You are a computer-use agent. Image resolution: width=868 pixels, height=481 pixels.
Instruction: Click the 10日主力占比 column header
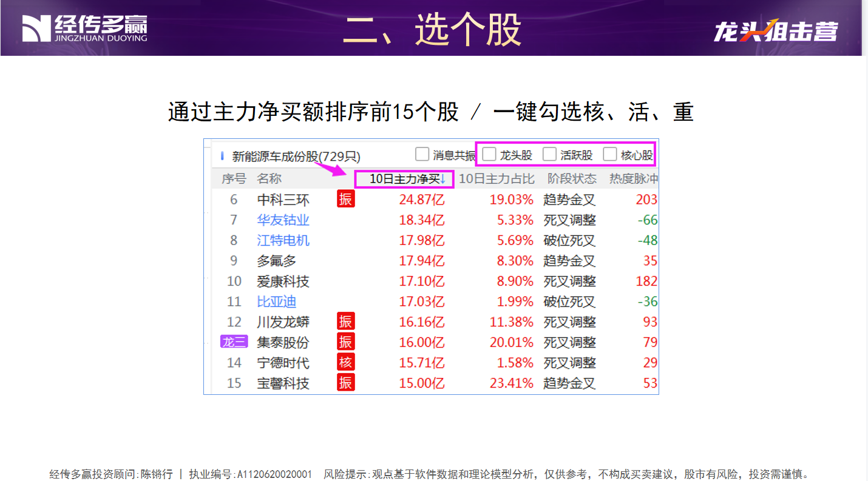496,179
